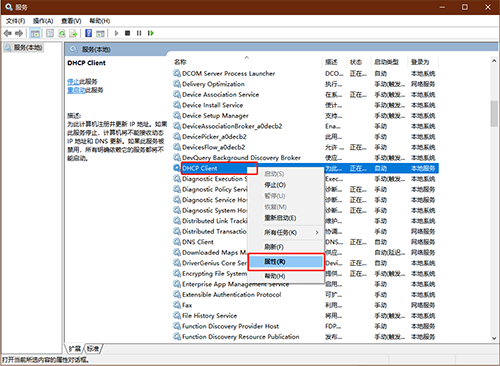The height and width of the screenshot is (366, 500).
Task: Click the Restart service green icon
Action: [151, 33]
